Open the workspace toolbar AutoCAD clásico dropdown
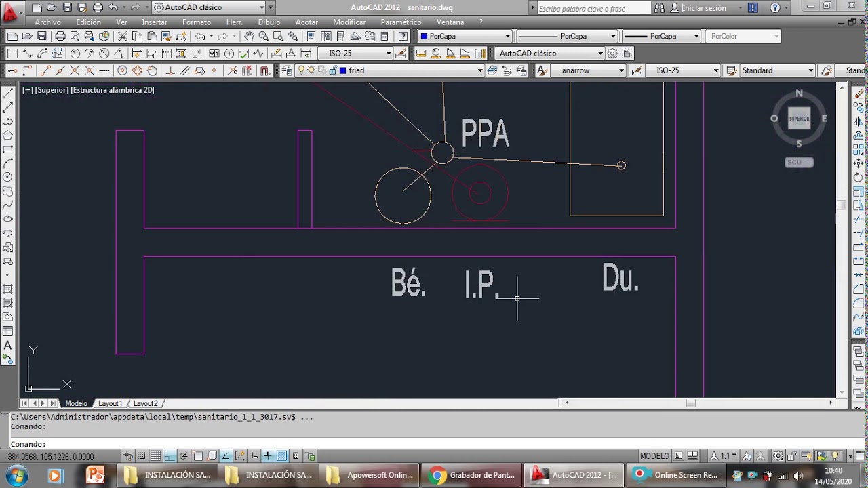 (549, 53)
